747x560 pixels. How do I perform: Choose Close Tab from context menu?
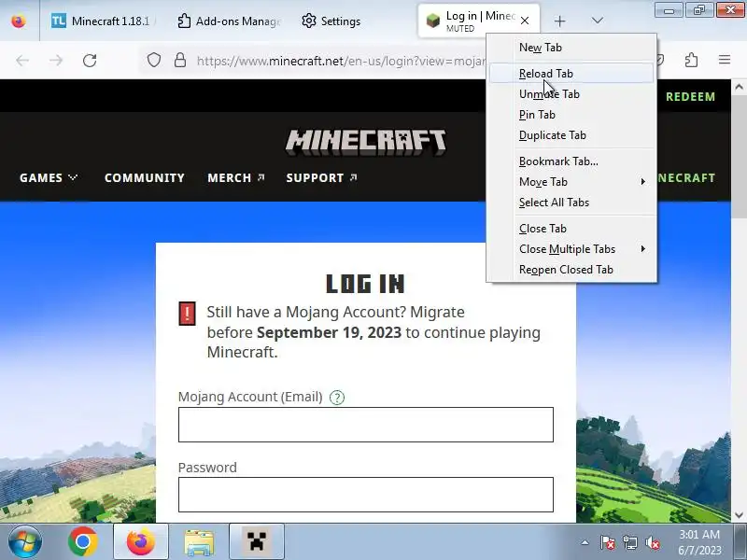coord(571,229)
